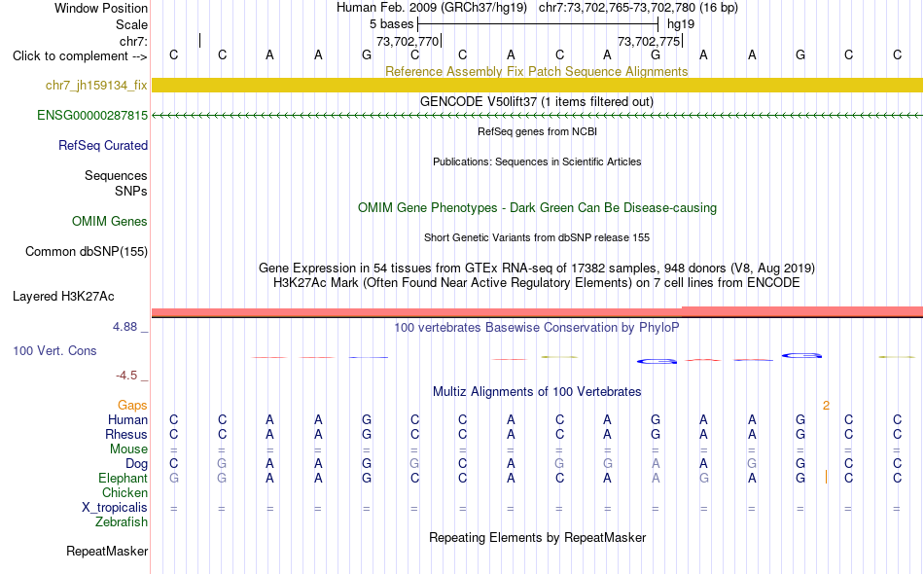The image size is (924, 574).
Task: Click the 4.88 upper conservation score label
Action: (x=124, y=327)
